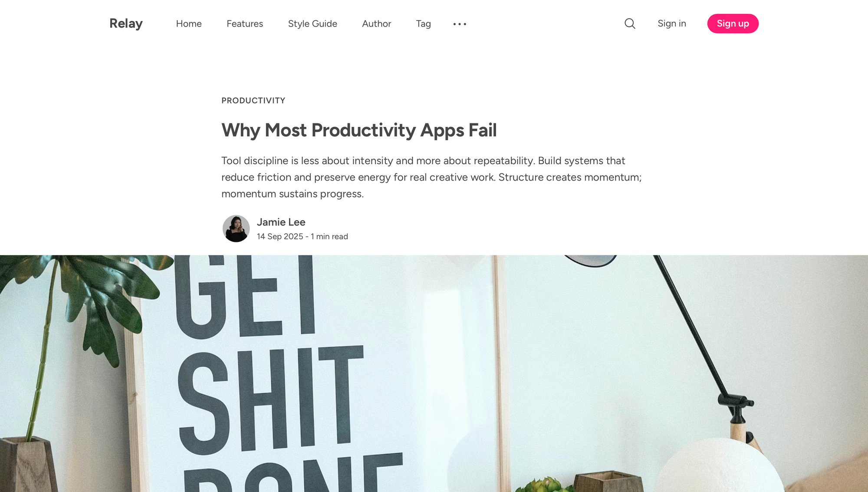The image size is (868, 492).
Task: Click Jamie Lee's round avatar photo
Action: click(x=236, y=228)
